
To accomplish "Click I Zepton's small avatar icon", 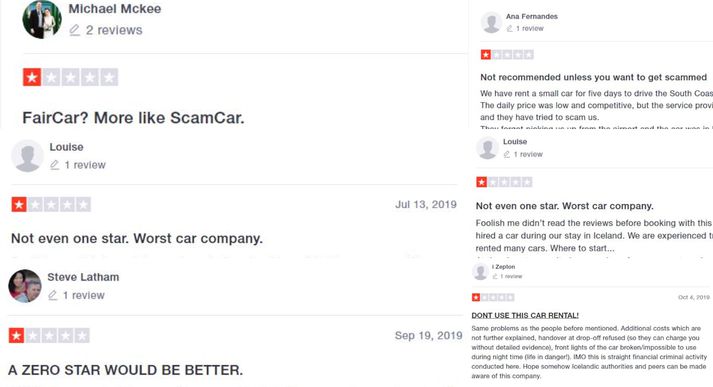I will [480, 271].
